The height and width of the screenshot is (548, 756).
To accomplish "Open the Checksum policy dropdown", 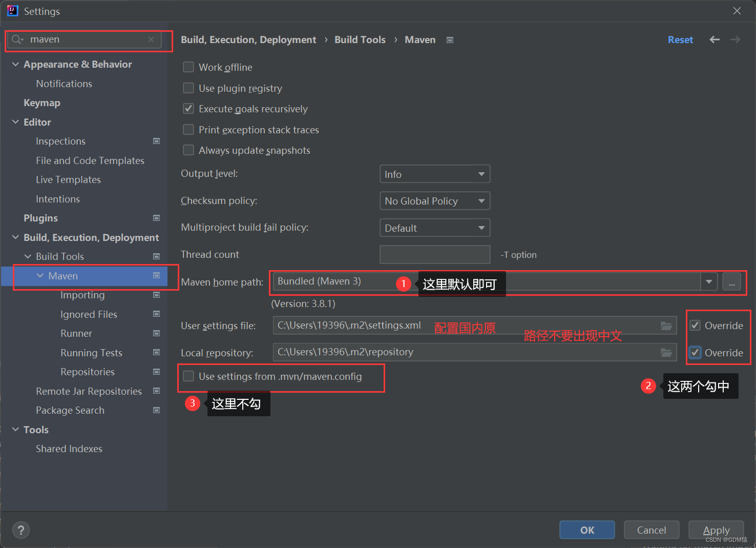I will click(435, 201).
